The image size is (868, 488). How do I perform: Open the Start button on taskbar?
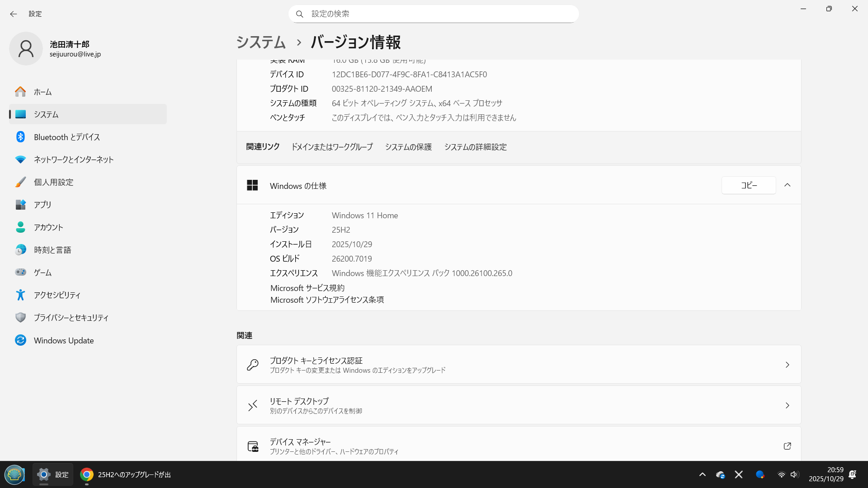point(14,474)
